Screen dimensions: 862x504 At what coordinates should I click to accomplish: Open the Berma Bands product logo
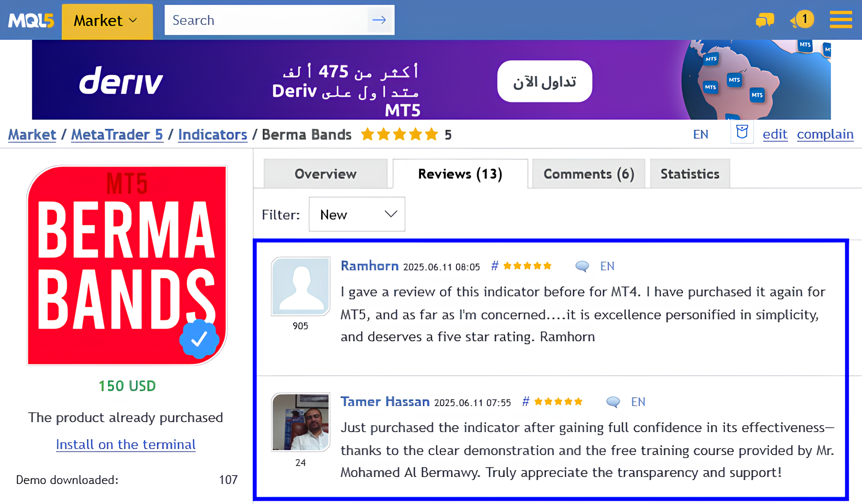127,265
